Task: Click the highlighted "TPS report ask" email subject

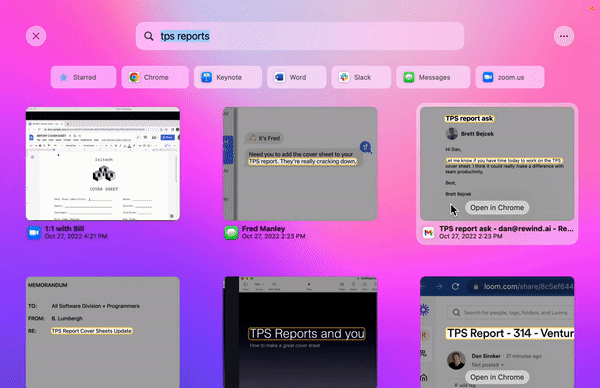Action: click(x=469, y=119)
